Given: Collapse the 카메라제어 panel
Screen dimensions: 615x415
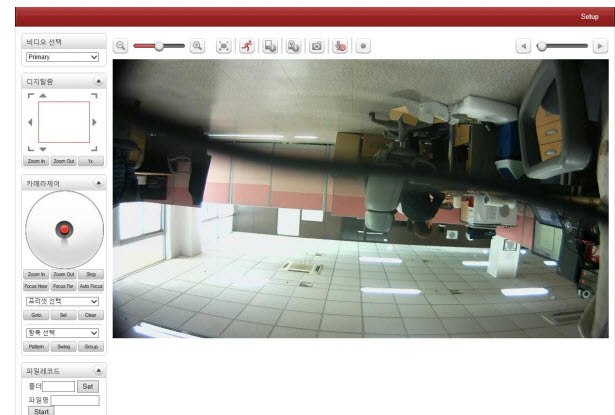Looking at the screenshot, I should click(98, 183).
